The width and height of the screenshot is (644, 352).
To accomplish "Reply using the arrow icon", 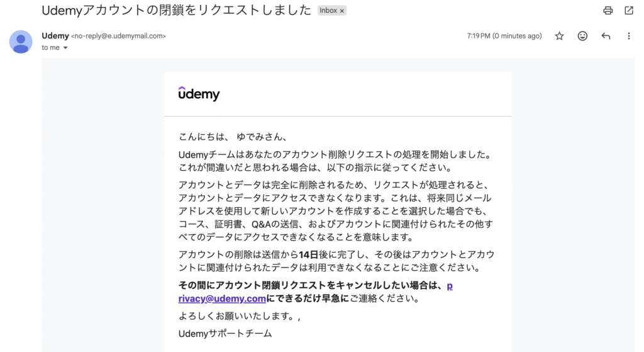I will tap(606, 37).
